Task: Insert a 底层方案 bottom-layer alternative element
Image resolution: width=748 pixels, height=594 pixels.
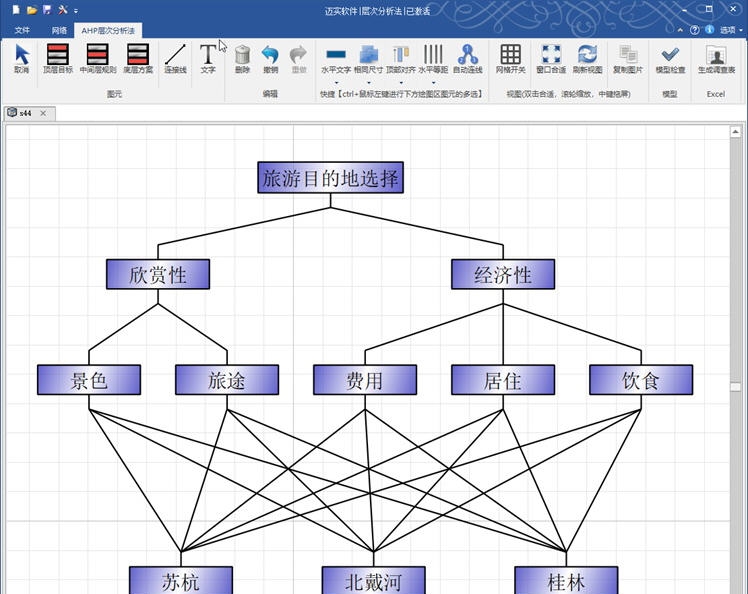Action: (x=138, y=58)
